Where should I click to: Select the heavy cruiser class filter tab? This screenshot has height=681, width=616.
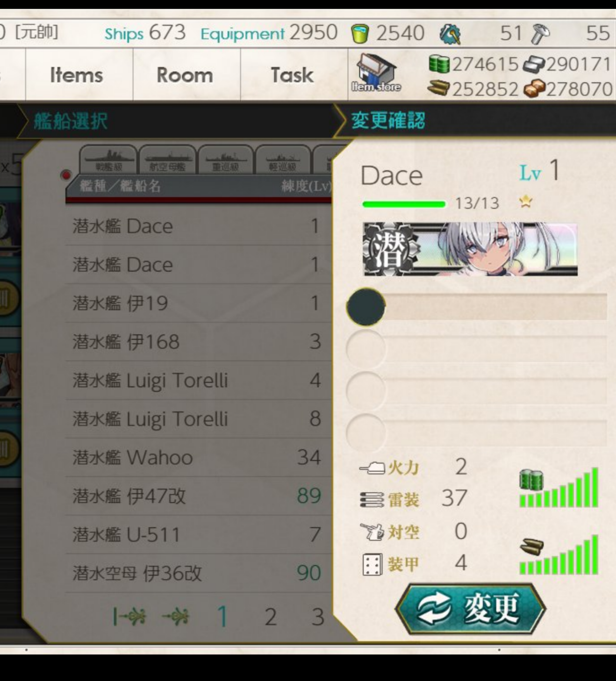[225, 159]
